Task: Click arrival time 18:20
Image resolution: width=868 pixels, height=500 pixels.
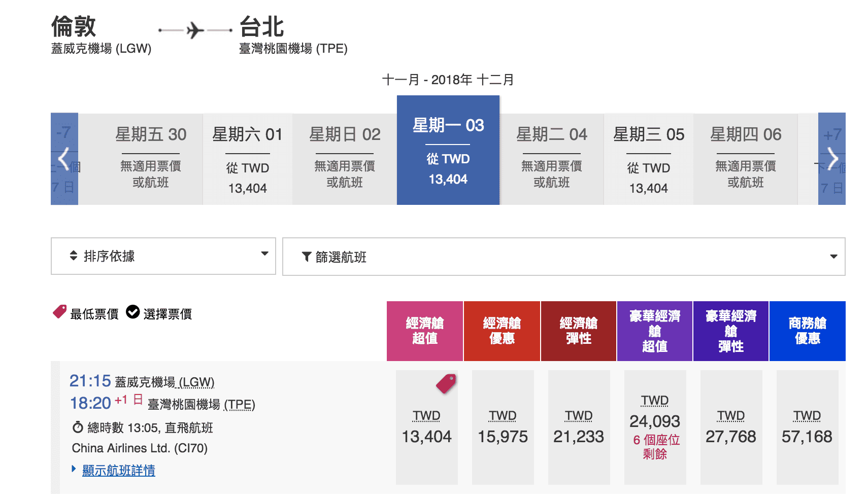Action: pos(90,403)
